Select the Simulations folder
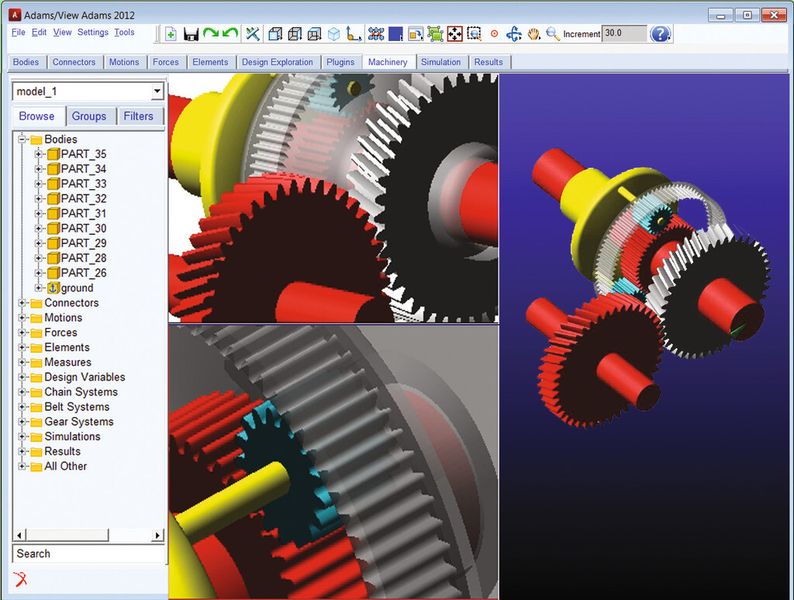 (x=72, y=436)
